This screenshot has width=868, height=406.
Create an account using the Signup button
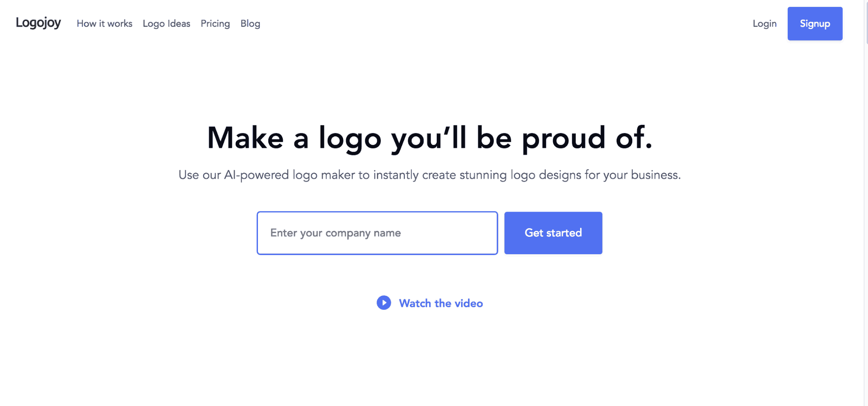[x=815, y=23]
